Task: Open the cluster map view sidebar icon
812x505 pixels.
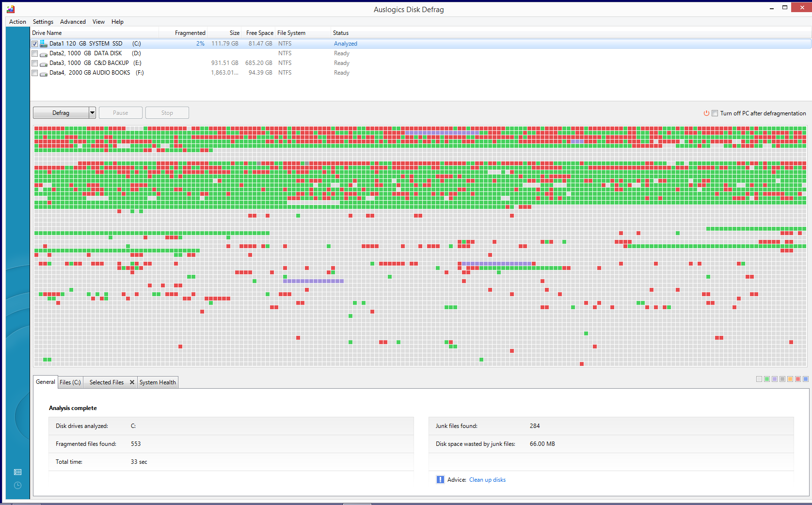Action: (17, 472)
